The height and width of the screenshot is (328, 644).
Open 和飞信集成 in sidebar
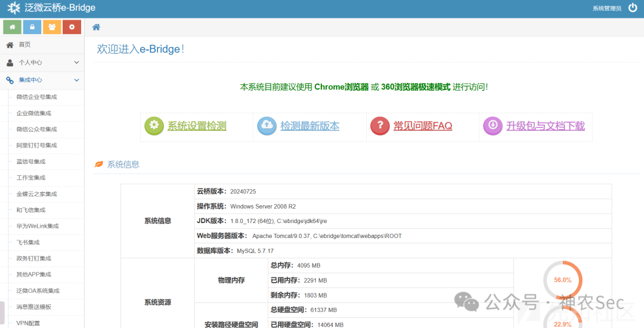click(31, 210)
